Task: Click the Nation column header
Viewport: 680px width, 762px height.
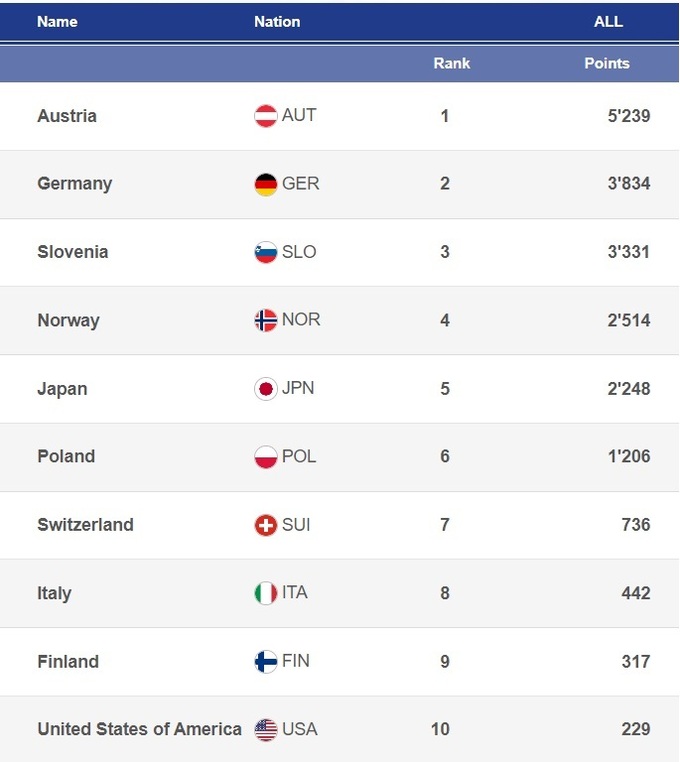Action: 277,21
